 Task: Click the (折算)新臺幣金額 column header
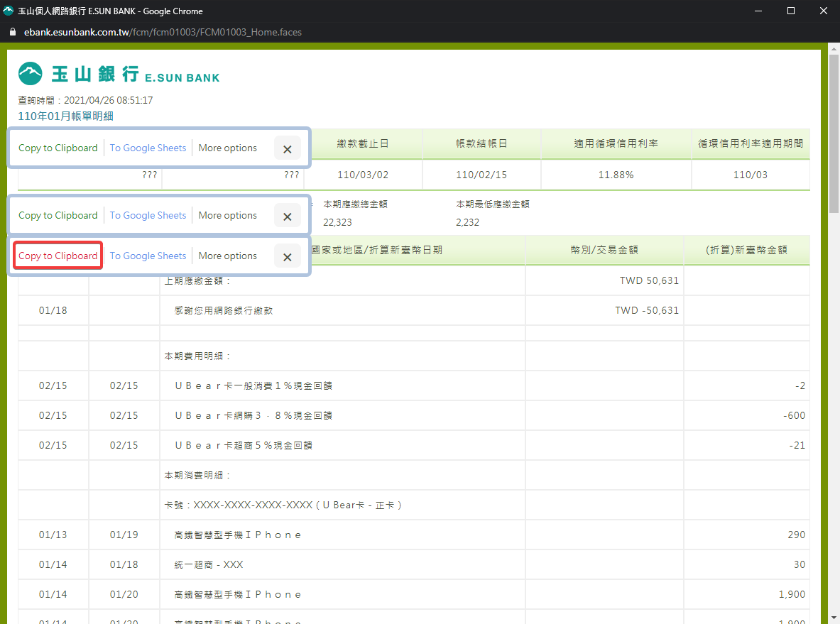pos(747,250)
